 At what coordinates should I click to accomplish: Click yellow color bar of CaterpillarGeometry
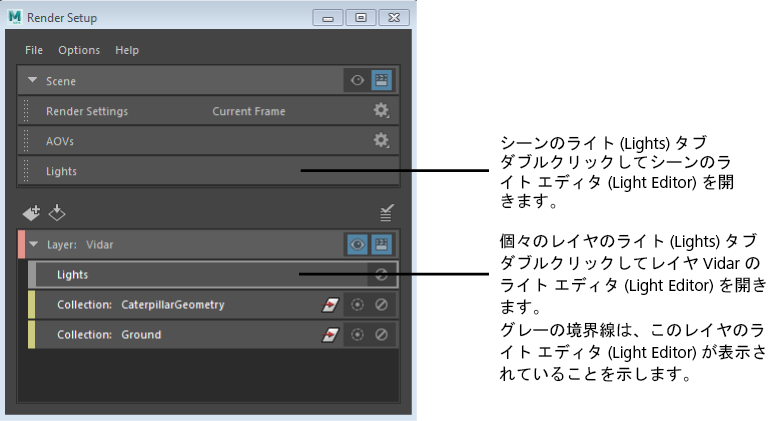(x=32, y=305)
